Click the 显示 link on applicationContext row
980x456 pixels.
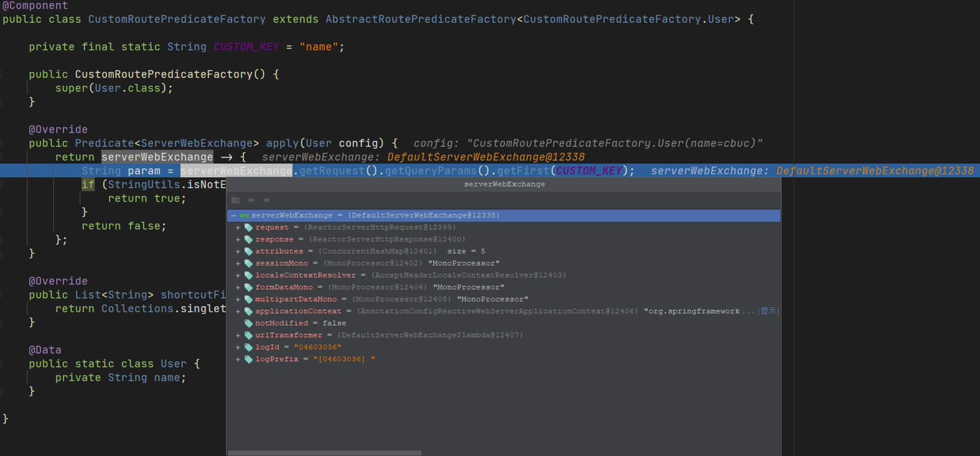(x=769, y=311)
